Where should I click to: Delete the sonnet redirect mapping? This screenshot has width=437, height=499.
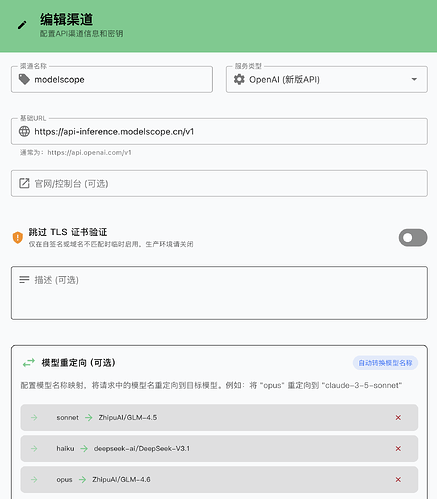[398, 417]
